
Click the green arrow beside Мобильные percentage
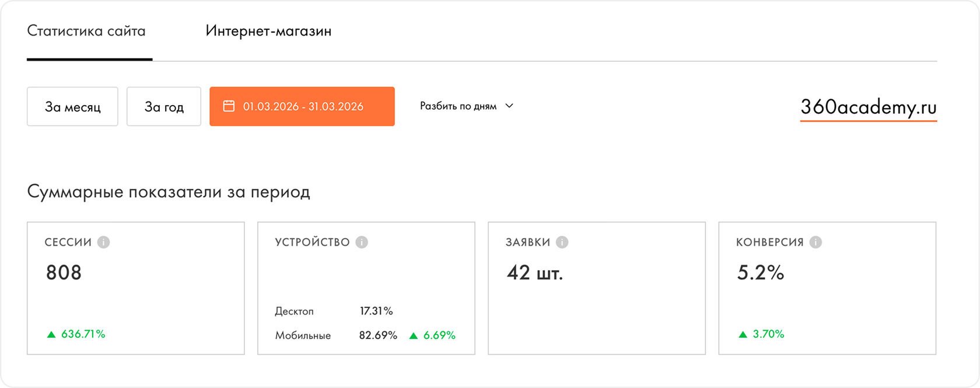(414, 335)
